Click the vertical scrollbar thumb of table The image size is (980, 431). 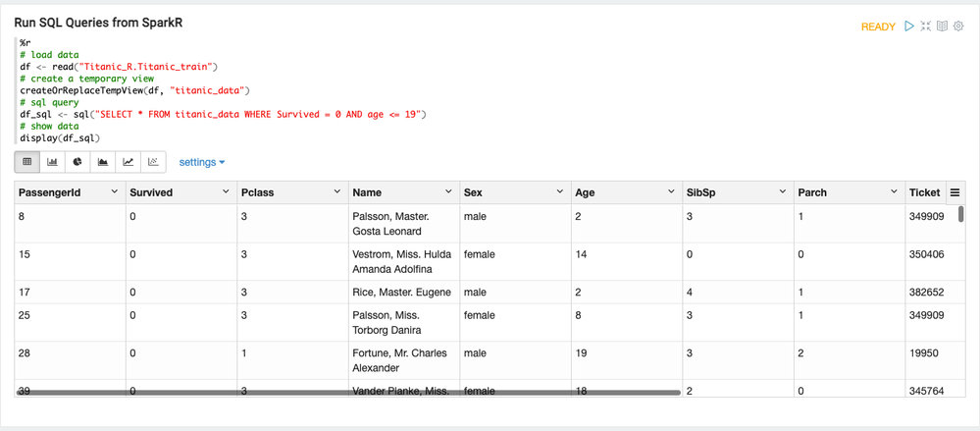coord(960,214)
